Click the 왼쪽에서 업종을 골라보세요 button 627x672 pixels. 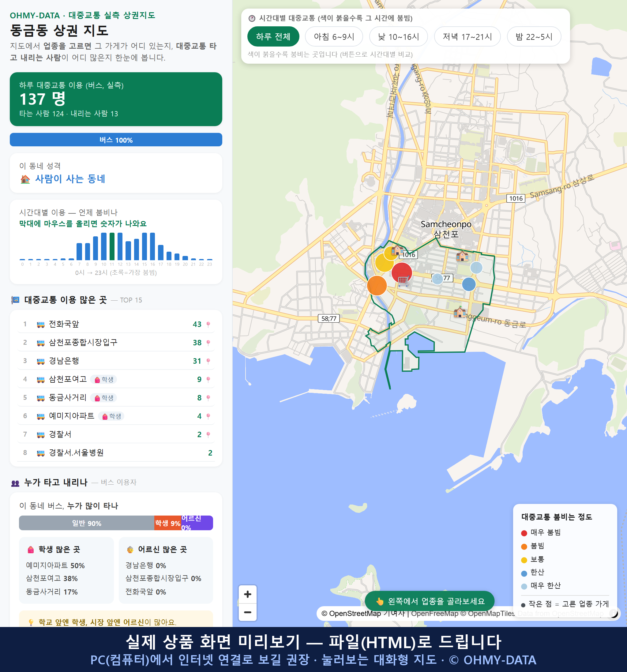click(x=430, y=601)
